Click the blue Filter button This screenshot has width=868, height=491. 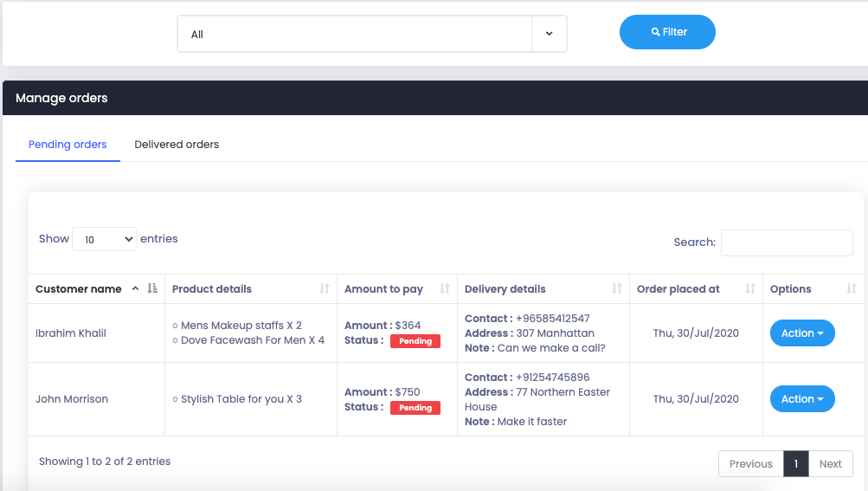pyautogui.click(x=667, y=32)
